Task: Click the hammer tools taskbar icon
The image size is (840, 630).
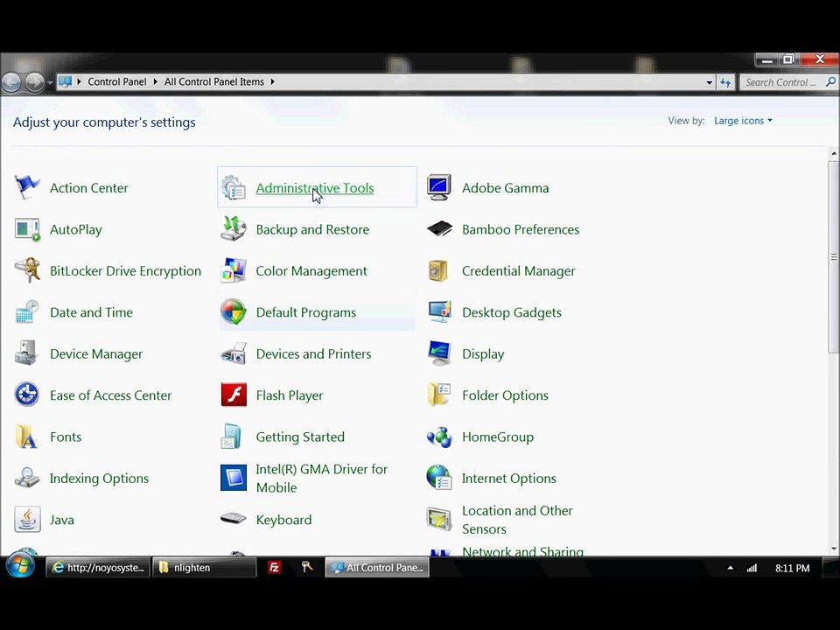Action: [307, 567]
